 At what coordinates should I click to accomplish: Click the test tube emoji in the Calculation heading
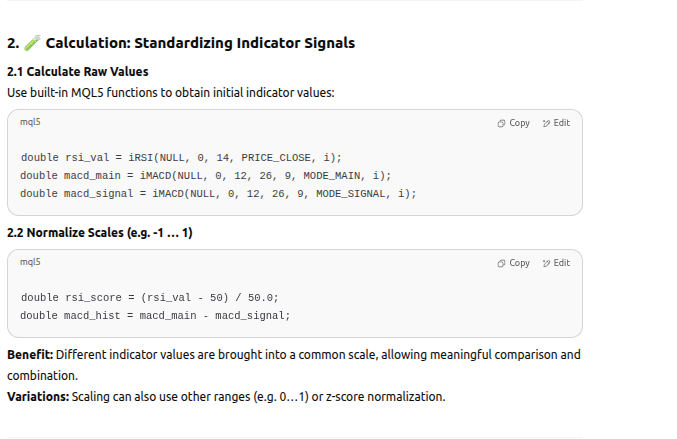(32, 43)
